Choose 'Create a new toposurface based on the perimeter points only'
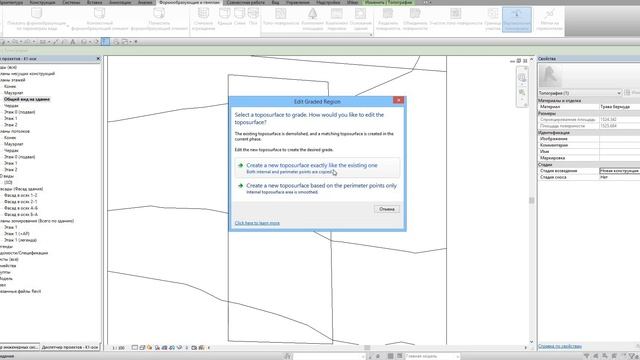Screen dimensions: 640x360 [x=317, y=188]
